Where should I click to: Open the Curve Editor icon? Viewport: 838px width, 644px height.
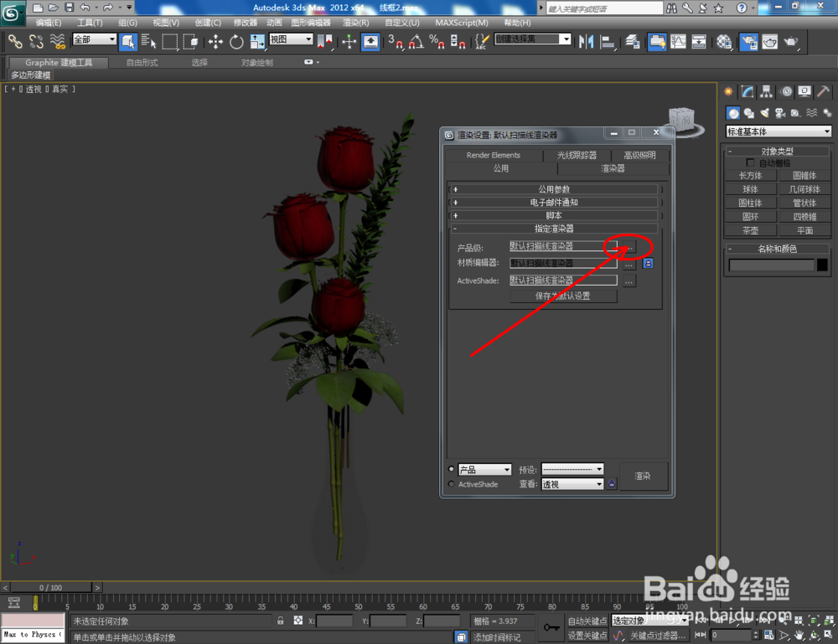(678, 41)
